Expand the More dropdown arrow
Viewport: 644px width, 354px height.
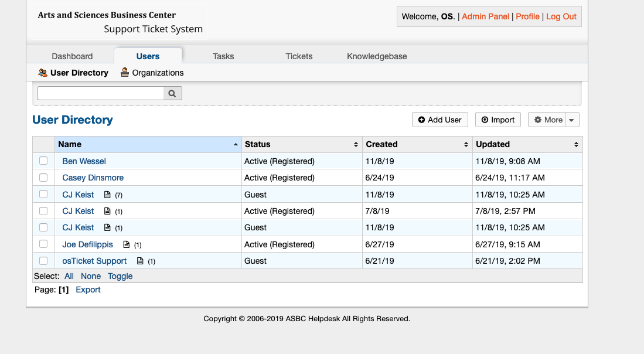point(572,120)
